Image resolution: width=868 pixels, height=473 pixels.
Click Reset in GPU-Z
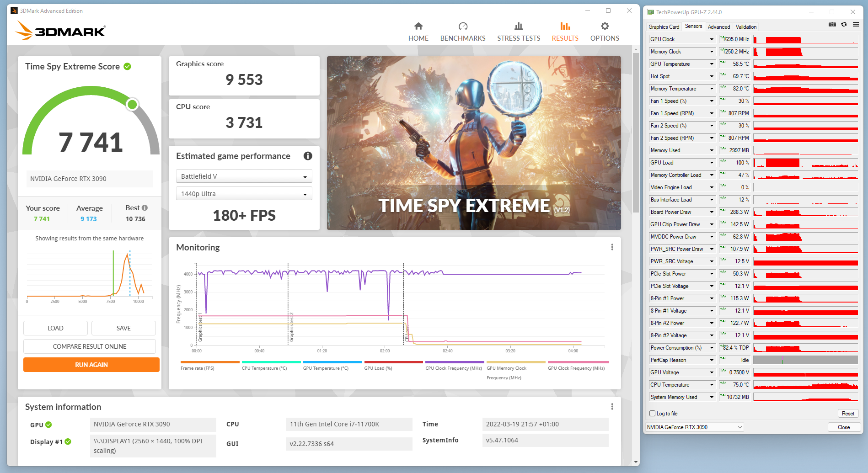tap(848, 414)
